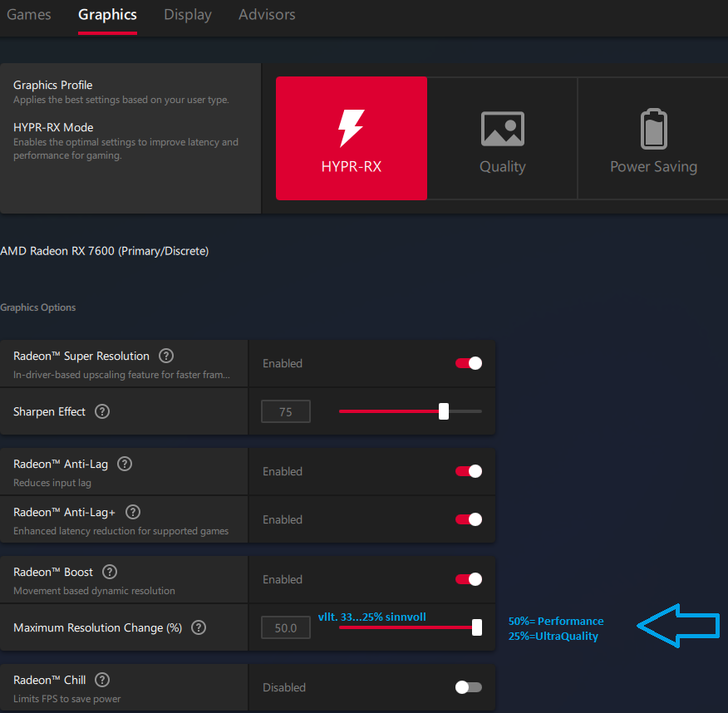Show help for Radeon Anti-Lag
The image size is (728, 713).
tap(125, 464)
